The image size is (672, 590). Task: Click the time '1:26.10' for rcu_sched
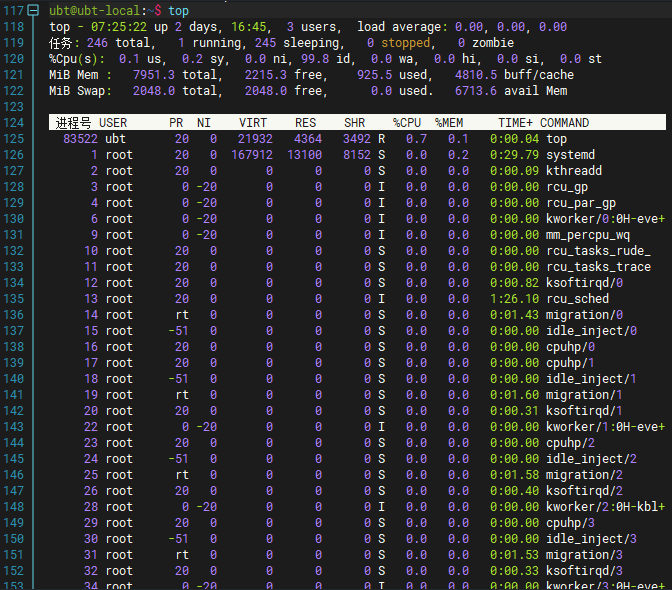pos(515,299)
